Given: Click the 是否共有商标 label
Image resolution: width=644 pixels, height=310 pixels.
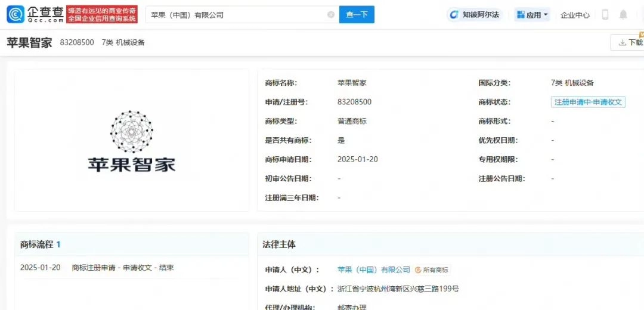Looking at the screenshot, I should tap(288, 141).
